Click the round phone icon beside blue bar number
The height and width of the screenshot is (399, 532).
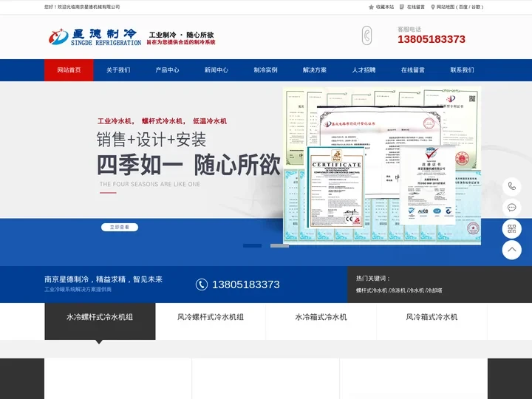tap(202, 284)
